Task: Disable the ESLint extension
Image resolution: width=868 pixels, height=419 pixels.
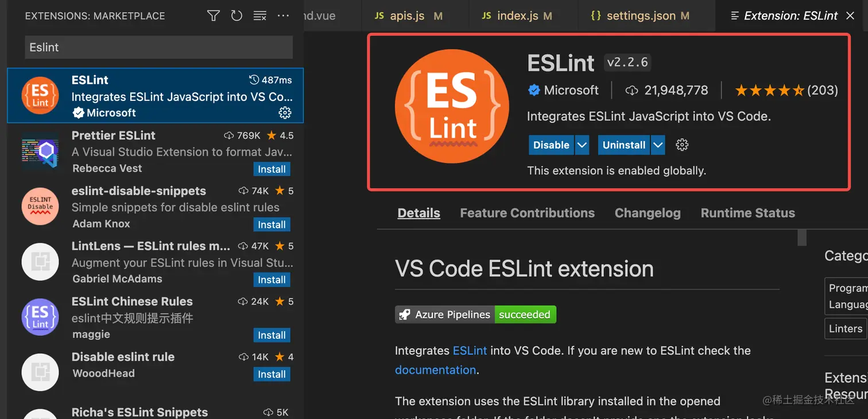Action: (551, 145)
